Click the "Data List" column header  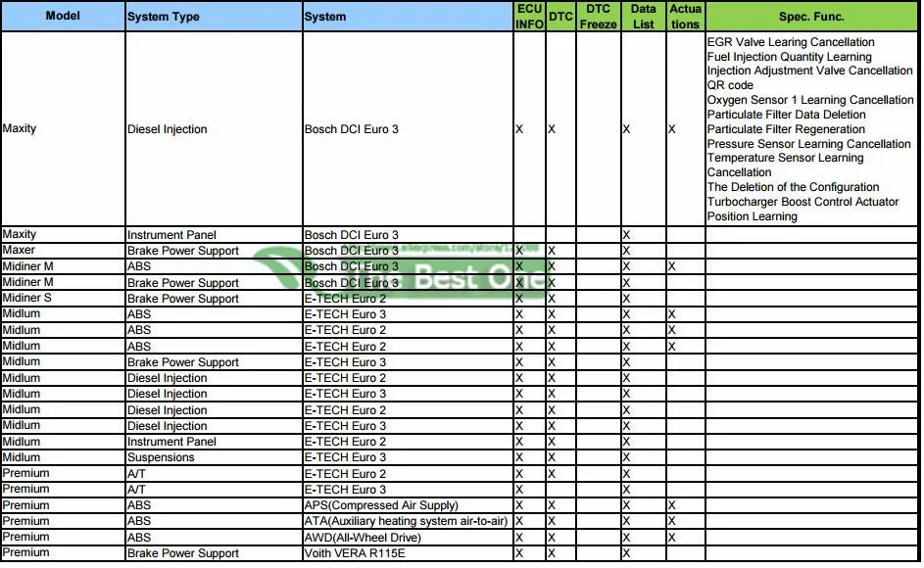[x=644, y=16]
